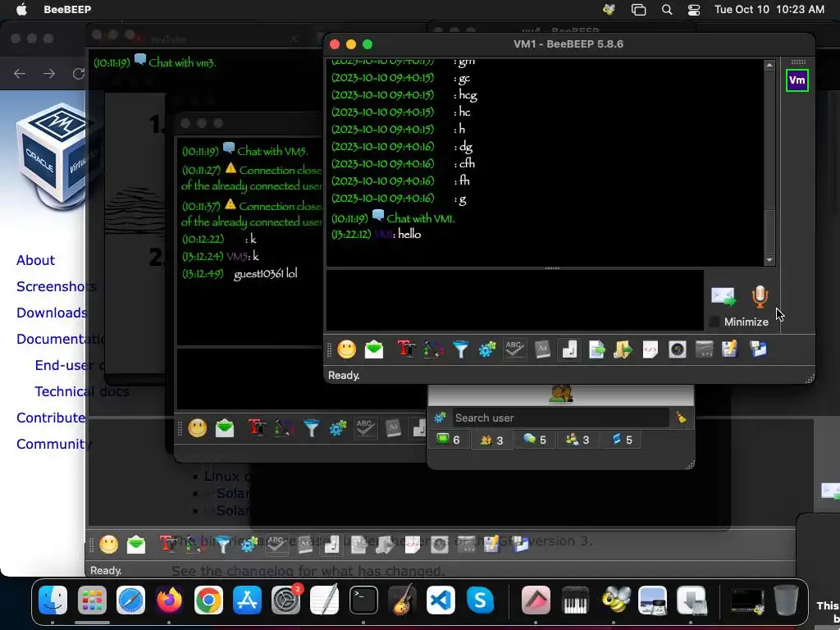Viewport: 840px width, 630px height.
Task: Toggle word completer dictionary icon in VM1
Action: tap(542, 349)
